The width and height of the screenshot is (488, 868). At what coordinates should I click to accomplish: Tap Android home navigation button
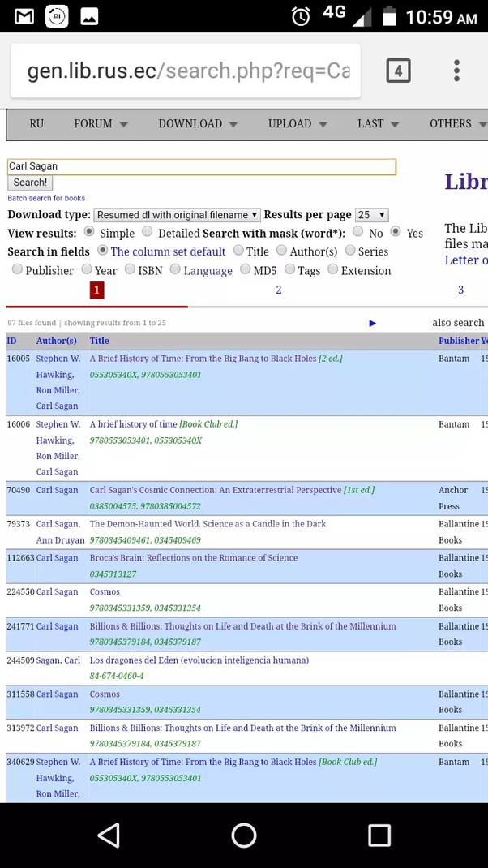point(244,836)
